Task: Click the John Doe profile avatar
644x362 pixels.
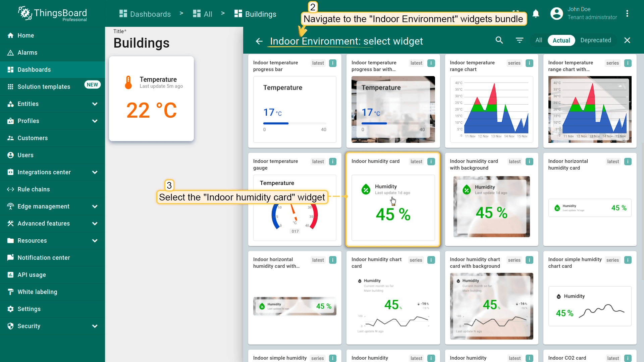Action: (x=556, y=13)
